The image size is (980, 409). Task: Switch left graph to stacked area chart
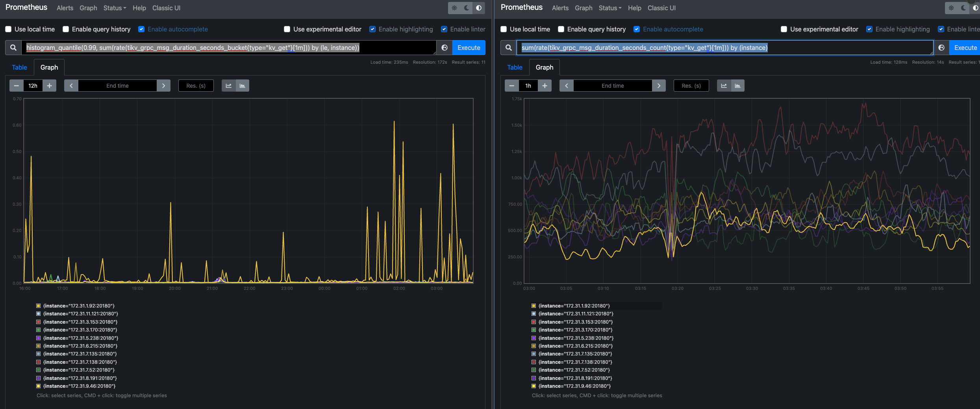pos(242,86)
